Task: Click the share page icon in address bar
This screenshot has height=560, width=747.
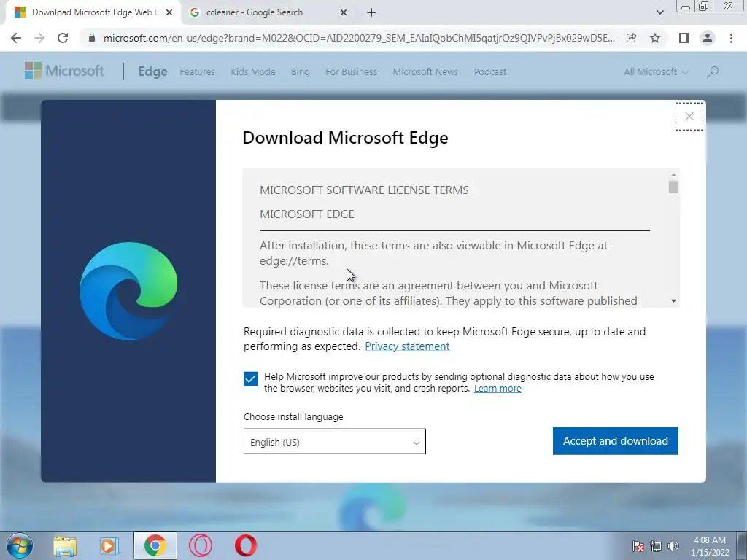Action: tap(631, 38)
